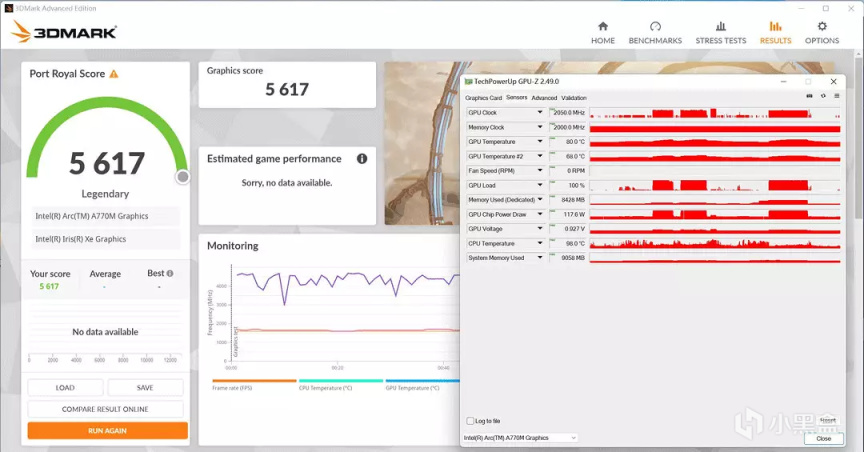Image resolution: width=864 pixels, height=452 pixels.
Task: Switch to the Advanced tab in GPU-Z
Action: pos(544,98)
